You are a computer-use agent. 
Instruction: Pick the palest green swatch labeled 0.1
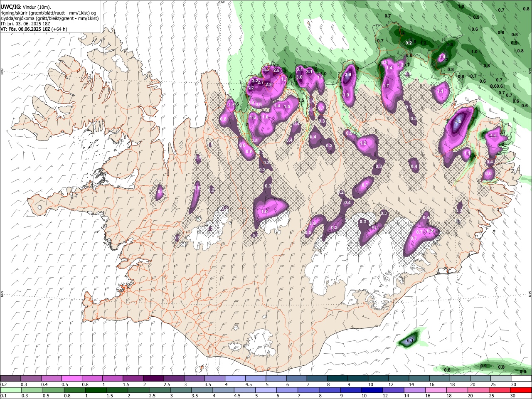point(10,390)
